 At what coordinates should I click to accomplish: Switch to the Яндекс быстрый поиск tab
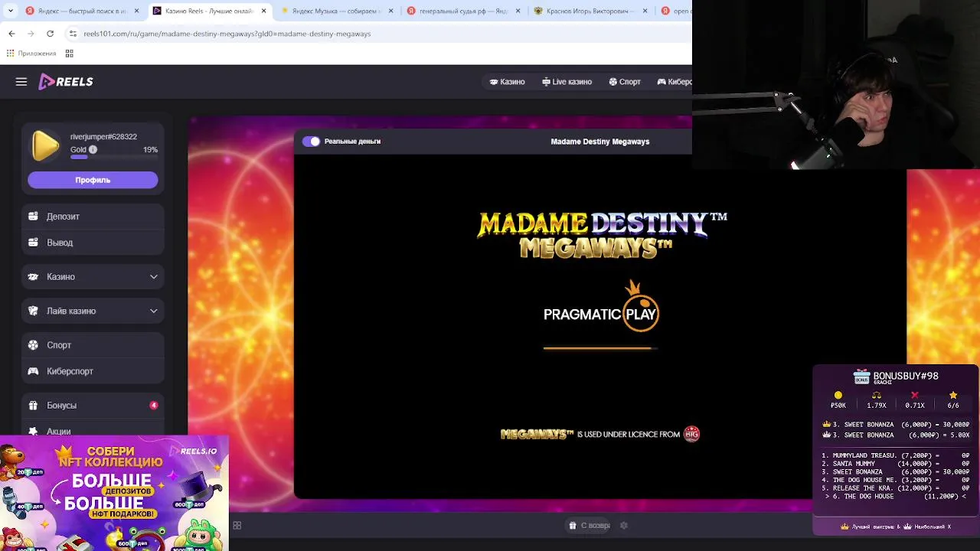[x=83, y=11]
